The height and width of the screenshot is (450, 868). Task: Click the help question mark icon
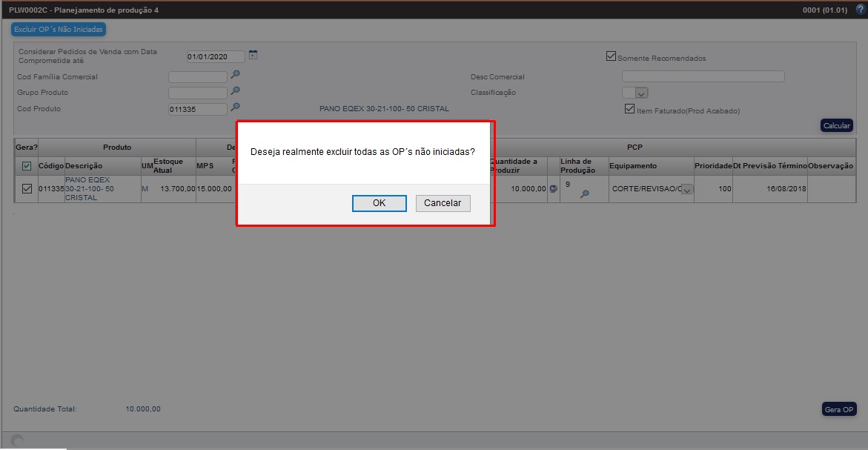coord(860,10)
